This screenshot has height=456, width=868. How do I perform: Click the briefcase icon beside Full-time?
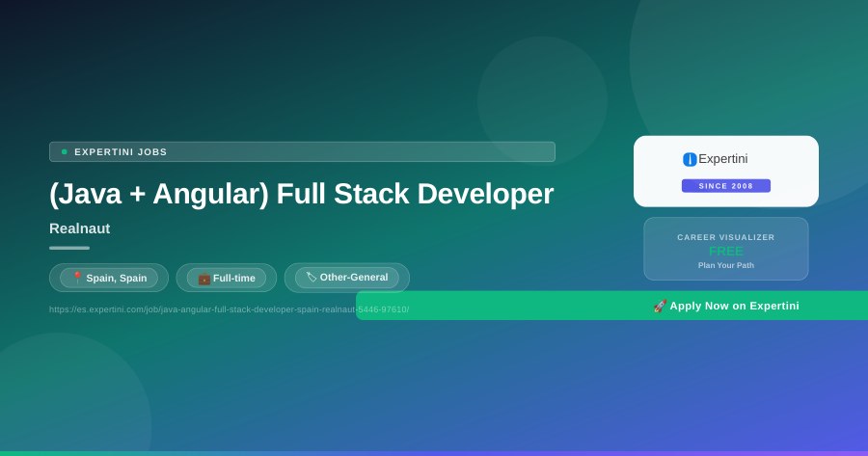coord(204,279)
